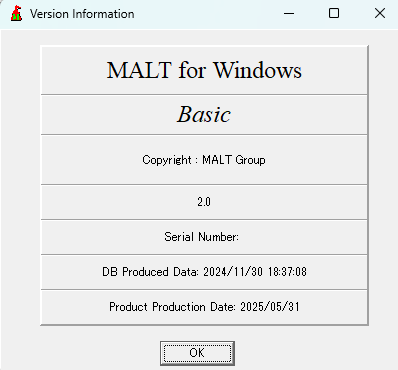Click the MALT application icon in title bar
This screenshot has width=398, height=370.
[x=16, y=14]
